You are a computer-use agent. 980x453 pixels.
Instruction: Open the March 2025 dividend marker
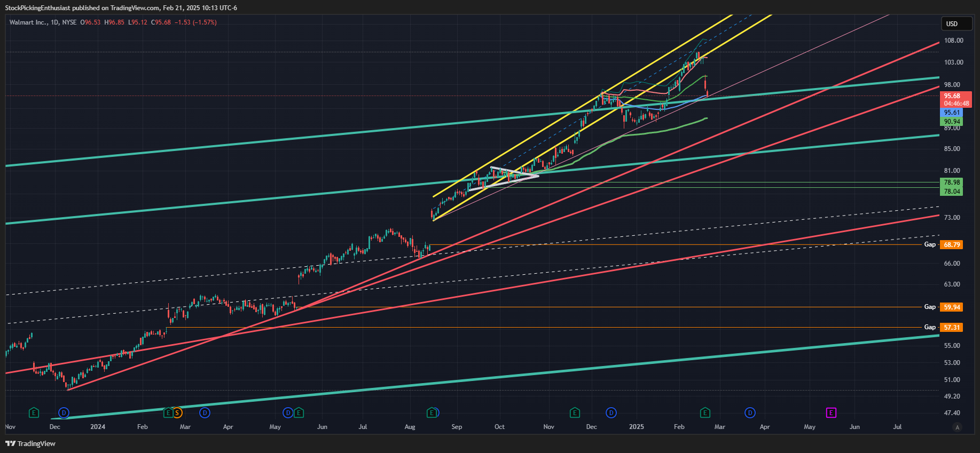[750, 412]
